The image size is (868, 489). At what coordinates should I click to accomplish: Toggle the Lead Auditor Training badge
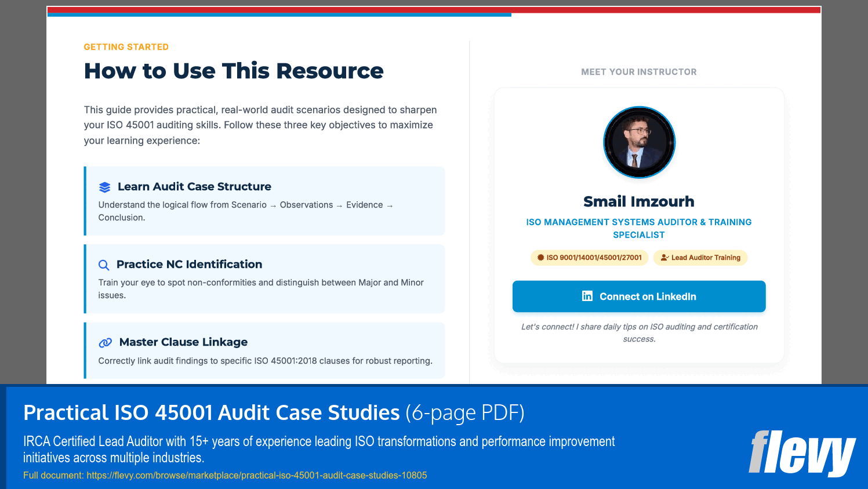click(x=700, y=258)
